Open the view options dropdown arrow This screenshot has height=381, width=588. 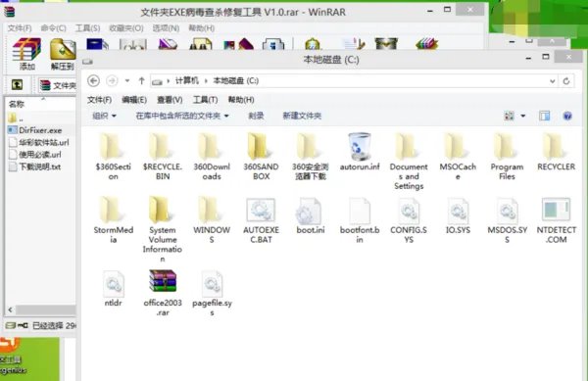[522, 116]
